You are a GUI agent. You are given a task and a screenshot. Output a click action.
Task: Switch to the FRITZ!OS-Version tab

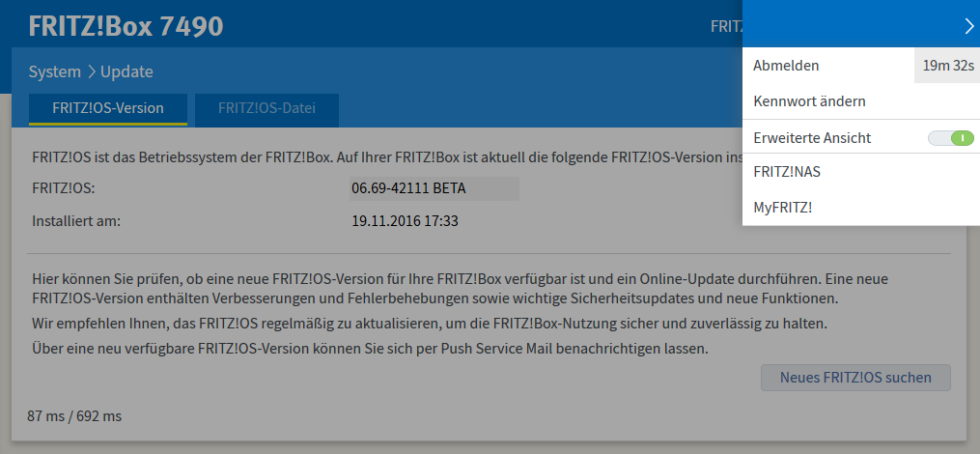[108, 109]
